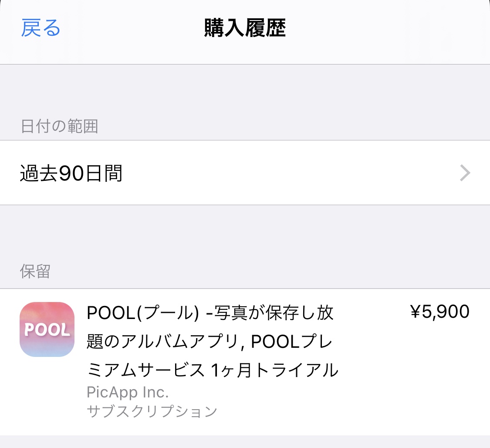The image size is (490, 448).
Task: Click the 購入履歴 page title
Action: (x=245, y=29)
